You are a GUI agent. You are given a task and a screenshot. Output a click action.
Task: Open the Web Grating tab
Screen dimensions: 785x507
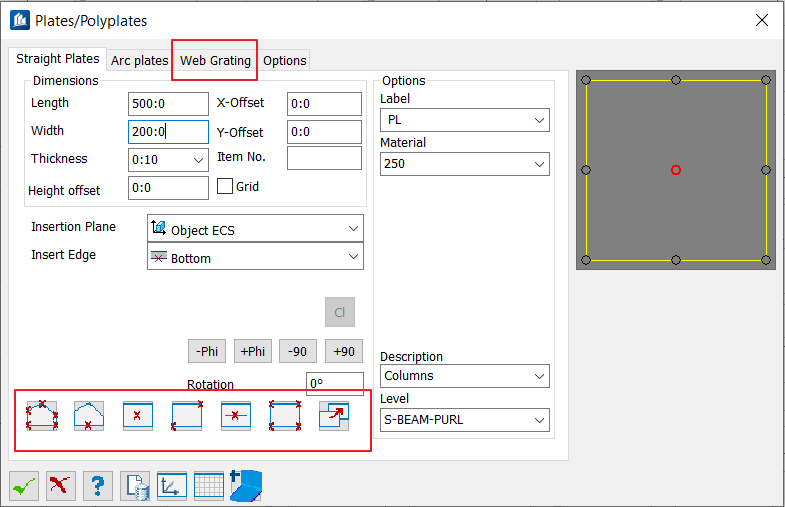215,61
